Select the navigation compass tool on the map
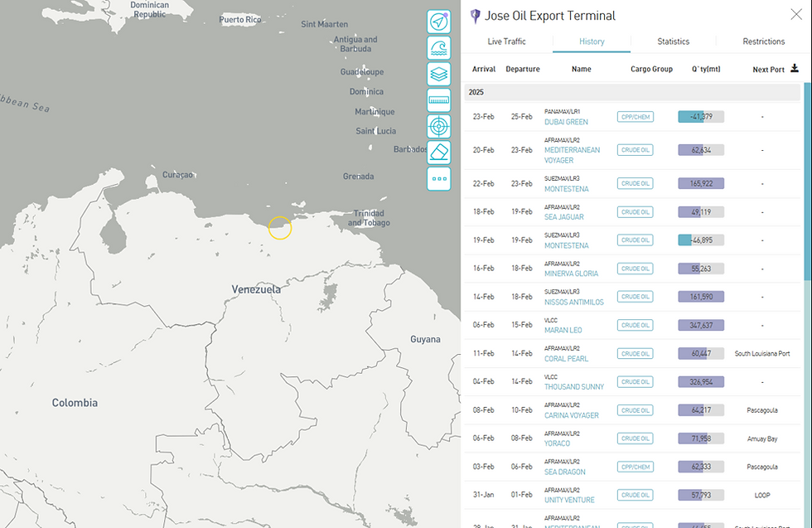 coord(438,22)
